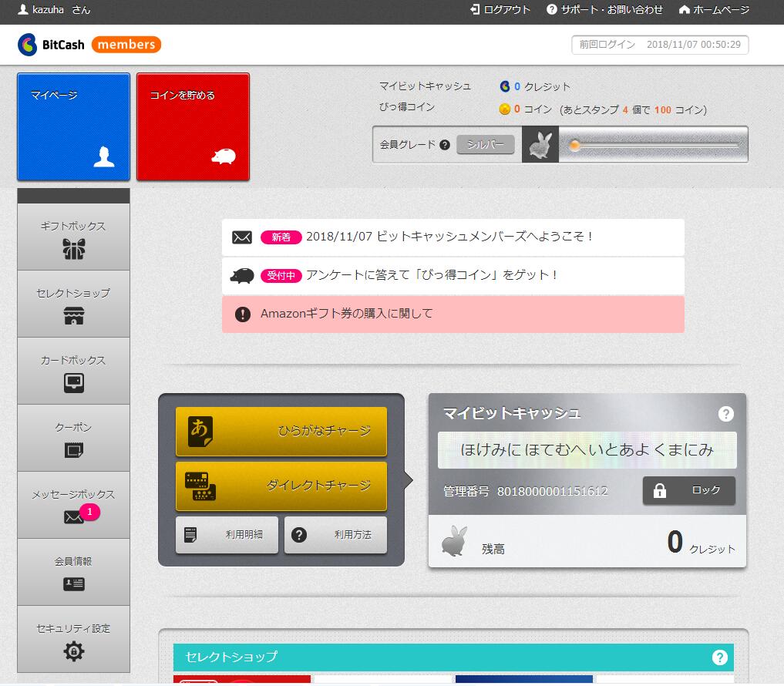This screenshot has height=686, width=784.
Task: Click the ダイレクトチャージ button
Action: (x=281, y=486)
